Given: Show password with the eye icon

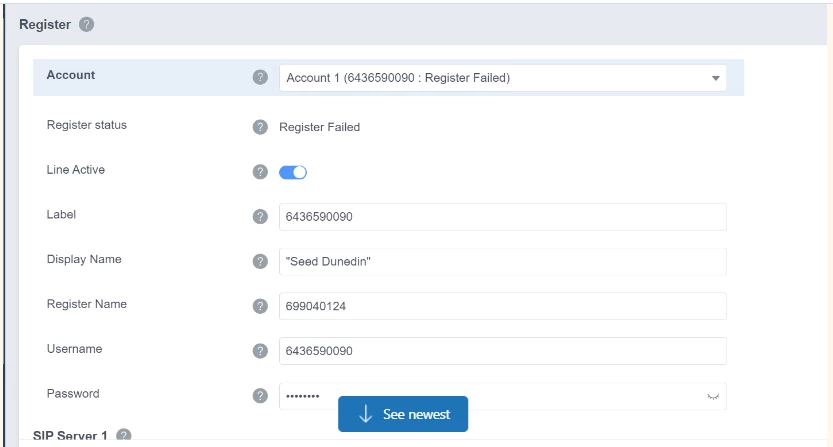Looking at the screenshot, I should coord(713,397).
